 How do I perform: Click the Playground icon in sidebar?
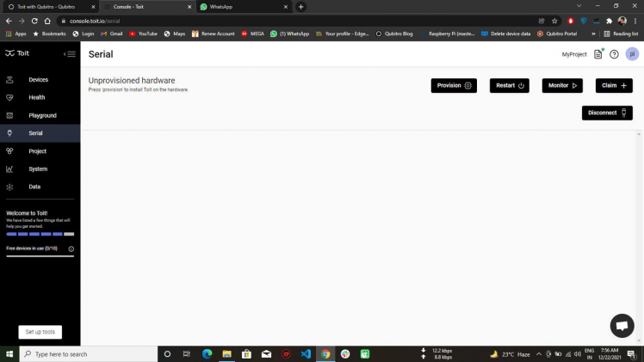(9, 115)
